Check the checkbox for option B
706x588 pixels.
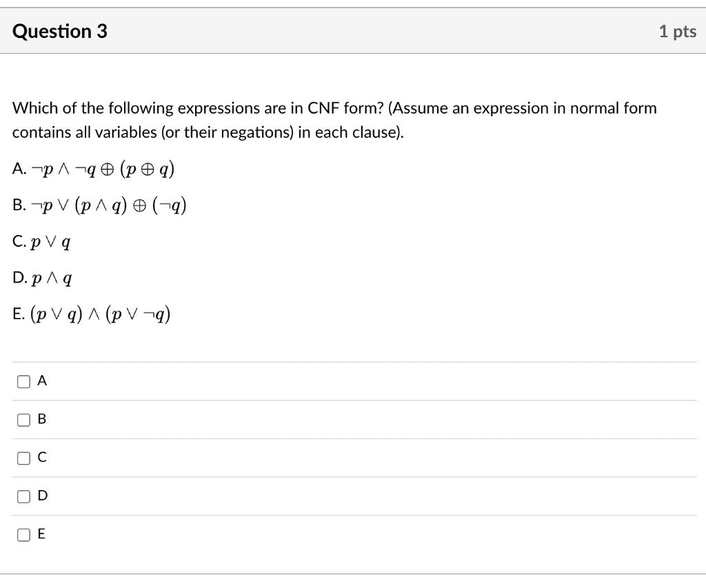[24, 419]
